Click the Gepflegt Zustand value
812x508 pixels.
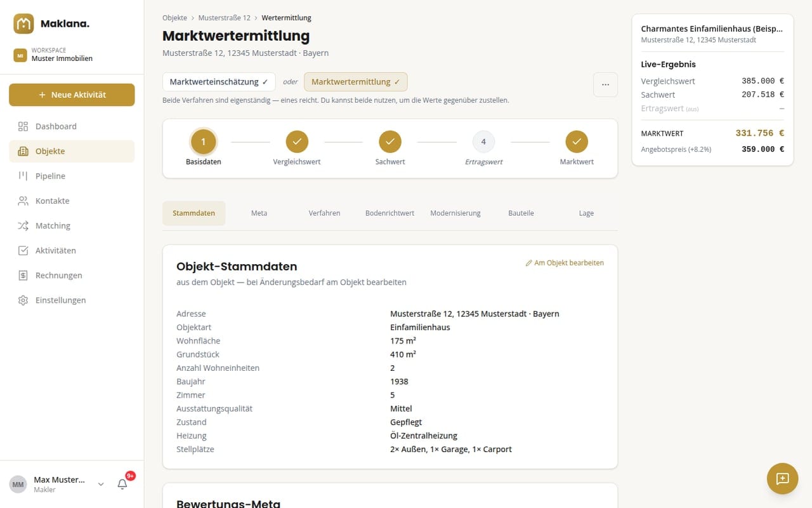pyautogui.click(x=406, y=422)
